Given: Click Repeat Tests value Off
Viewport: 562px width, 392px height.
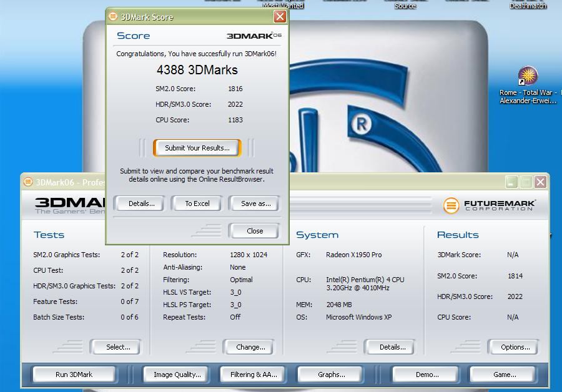Looking at the screenshot, I should 235,317.
